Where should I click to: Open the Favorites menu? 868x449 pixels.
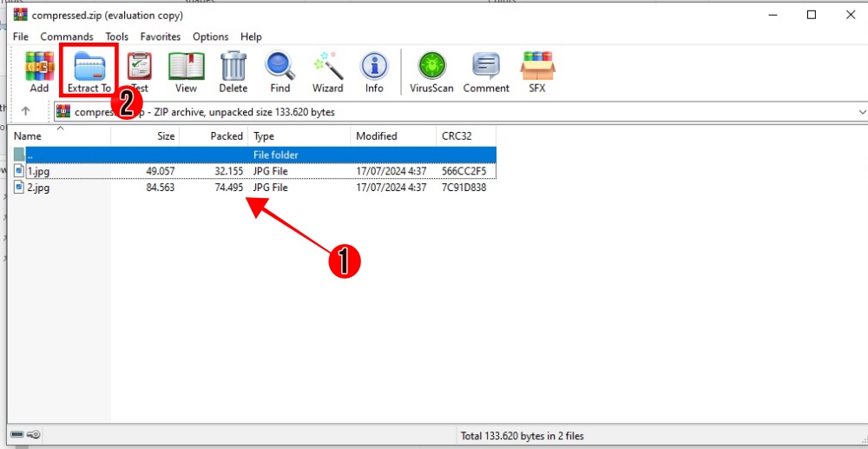[x=161, y=36]
